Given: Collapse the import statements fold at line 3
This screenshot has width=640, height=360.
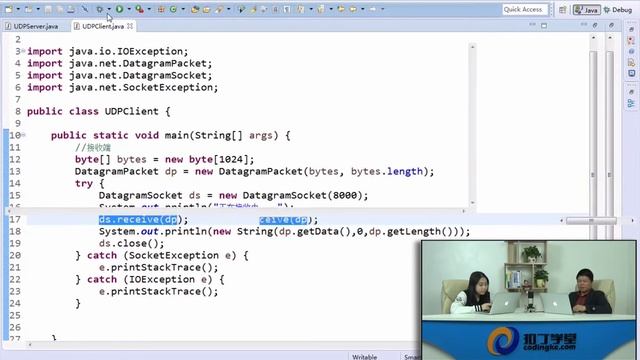Looking at the screenshot, I should [23, 51].
